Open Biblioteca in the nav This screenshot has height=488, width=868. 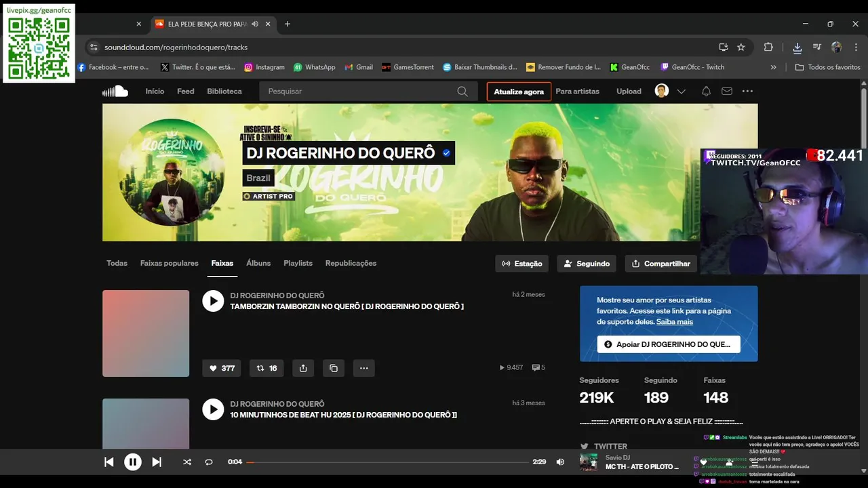224,91
